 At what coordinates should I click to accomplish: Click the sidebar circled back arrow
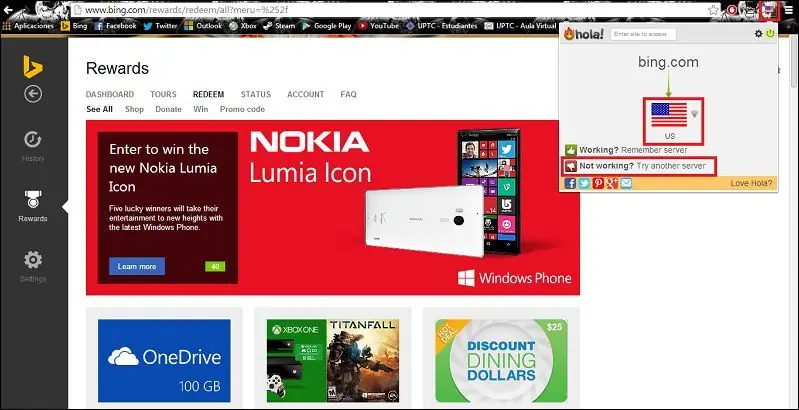(33, 94)
